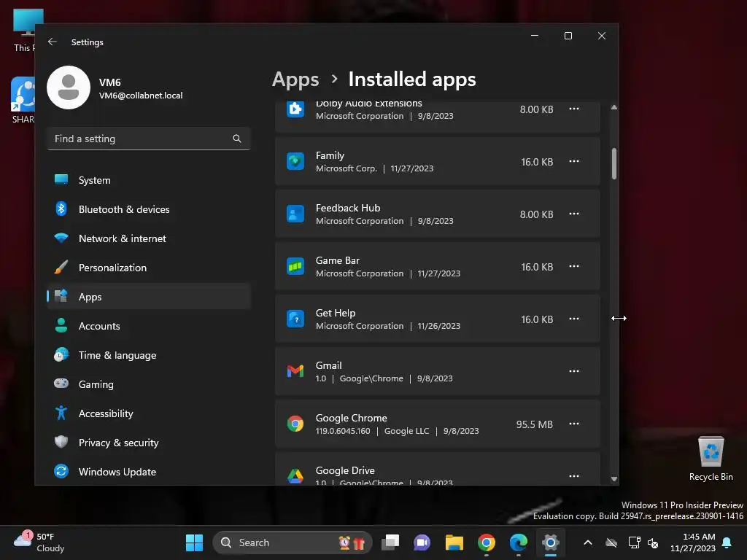The image size is (747, 560).
Task: Click the Accessibility figure icon
Action: [61, 413]
